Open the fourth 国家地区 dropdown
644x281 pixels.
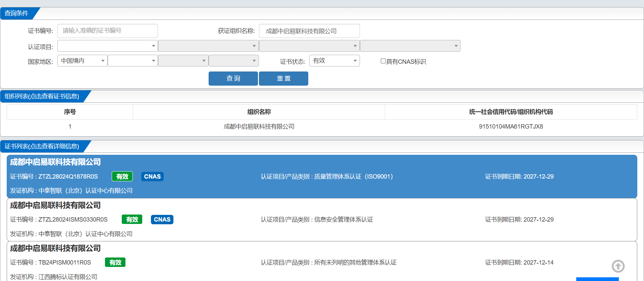click(x=234, y=61)
